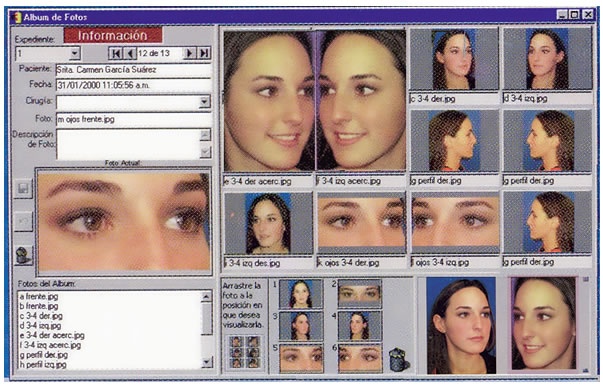Select 'f 3-4 izq acerc.jpg' in the Fotos del Album list

pyautogui.click(x=50, y=345)
